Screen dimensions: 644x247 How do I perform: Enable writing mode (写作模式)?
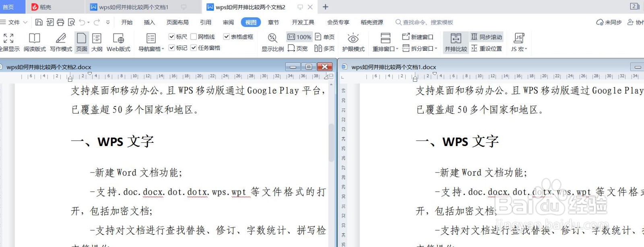[x=61, y=43]
